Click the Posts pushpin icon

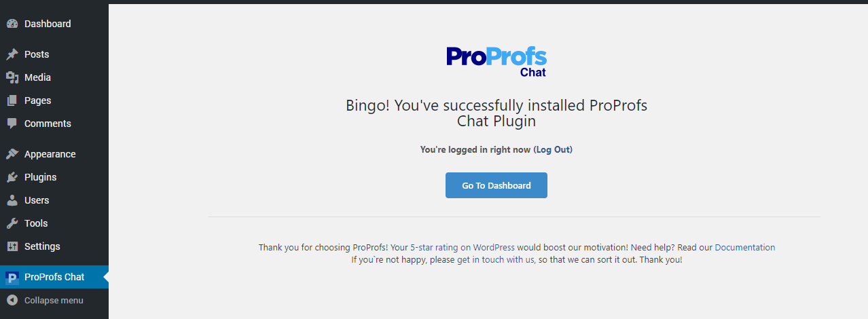click(12, 54)
